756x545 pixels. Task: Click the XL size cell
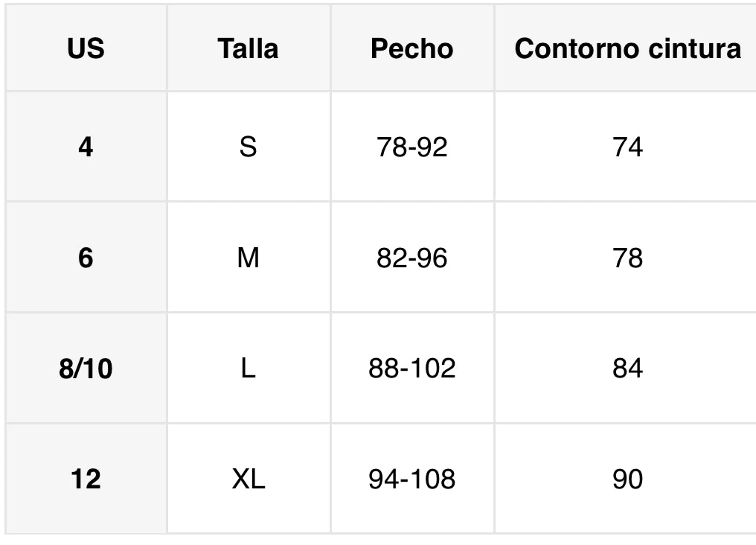click(x=248, y=479)
